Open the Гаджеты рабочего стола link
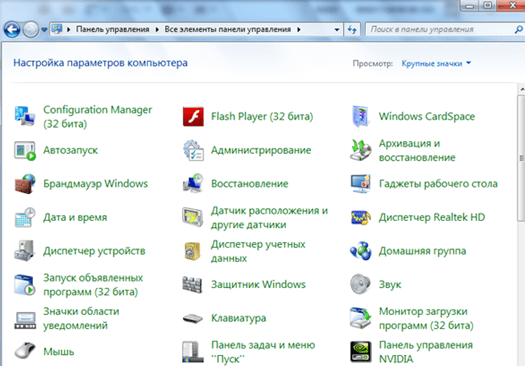This screenshot has height=366, width=525. pos(438,184)
